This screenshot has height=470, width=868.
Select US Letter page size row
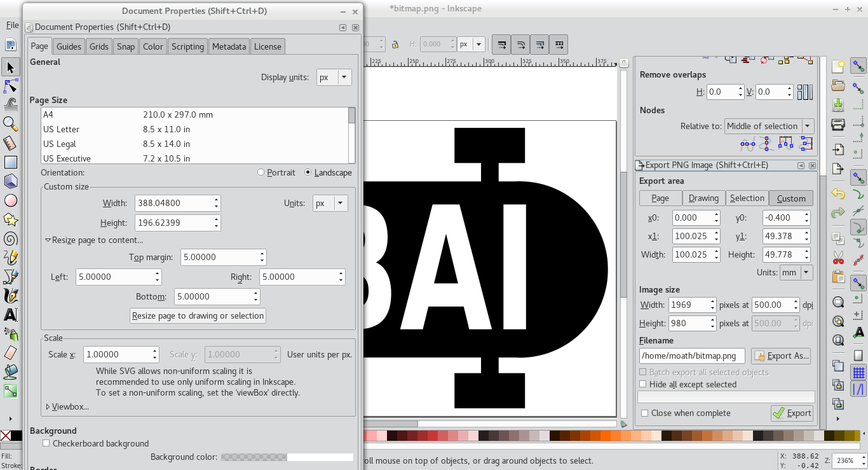(194, 129)
